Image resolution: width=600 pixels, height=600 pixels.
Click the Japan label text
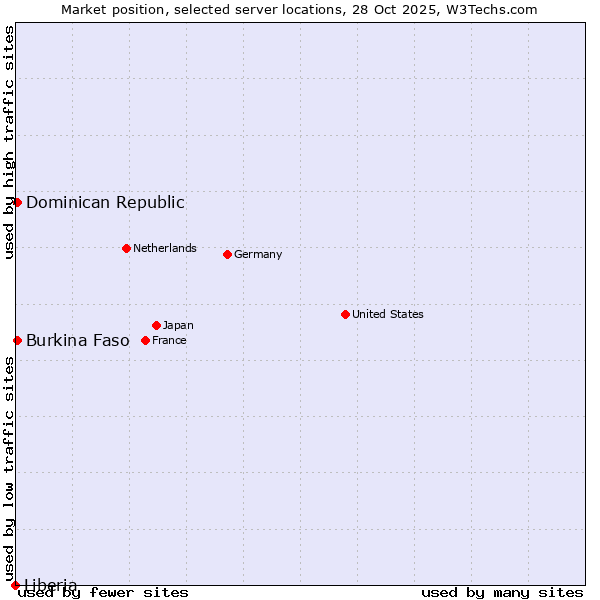178,325
